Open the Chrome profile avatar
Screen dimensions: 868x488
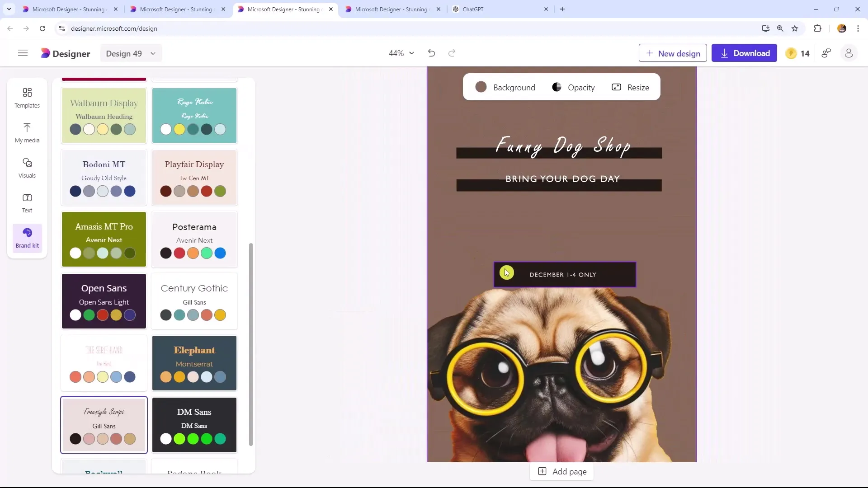[x=842, y=28]
